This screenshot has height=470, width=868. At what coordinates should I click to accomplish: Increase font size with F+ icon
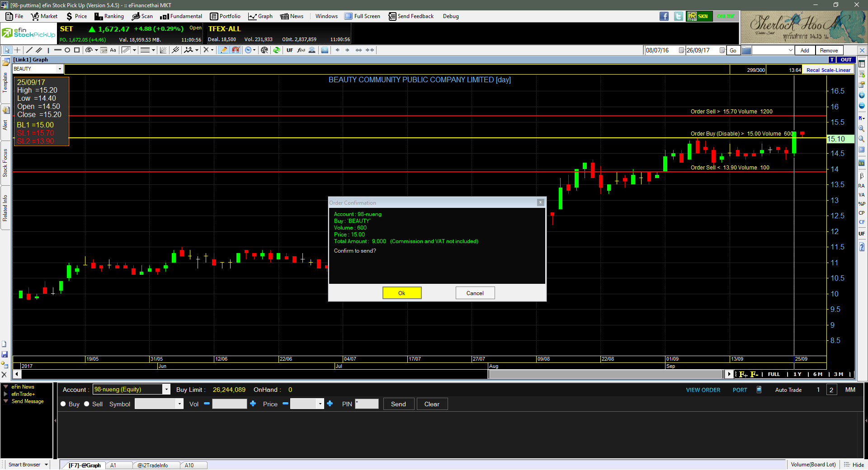click(743, 374)
